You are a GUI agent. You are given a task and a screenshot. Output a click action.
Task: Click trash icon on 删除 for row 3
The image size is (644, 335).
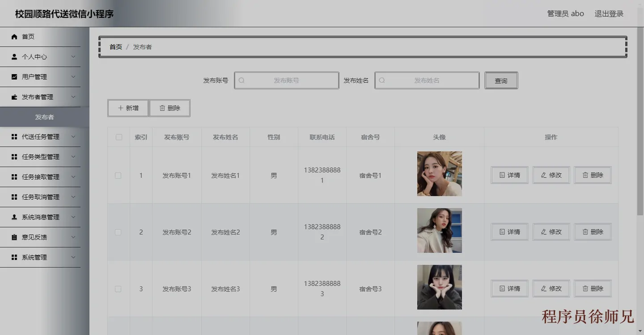point(585,289)
